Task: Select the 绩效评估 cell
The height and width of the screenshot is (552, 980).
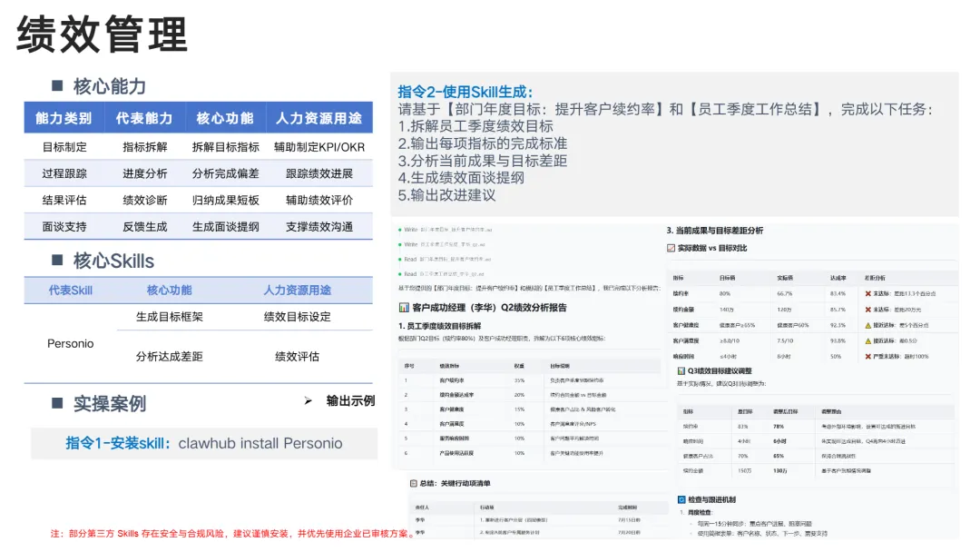Action: click(x=298, y=356)
